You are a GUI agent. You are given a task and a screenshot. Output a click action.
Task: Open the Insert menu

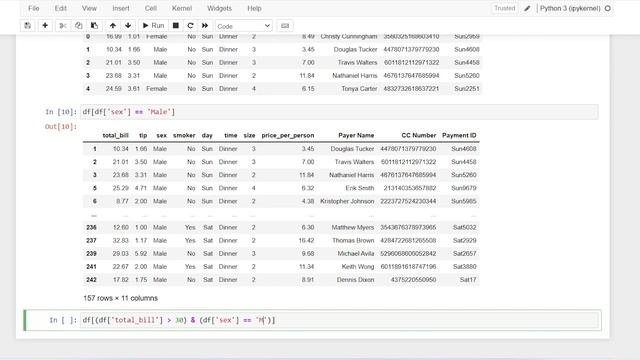121,8
